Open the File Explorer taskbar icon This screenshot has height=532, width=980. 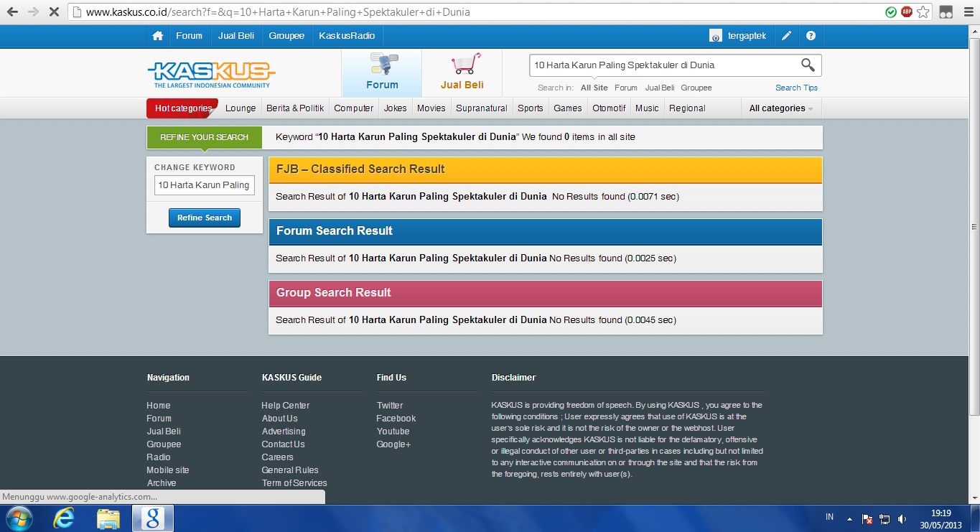point(108,518)
